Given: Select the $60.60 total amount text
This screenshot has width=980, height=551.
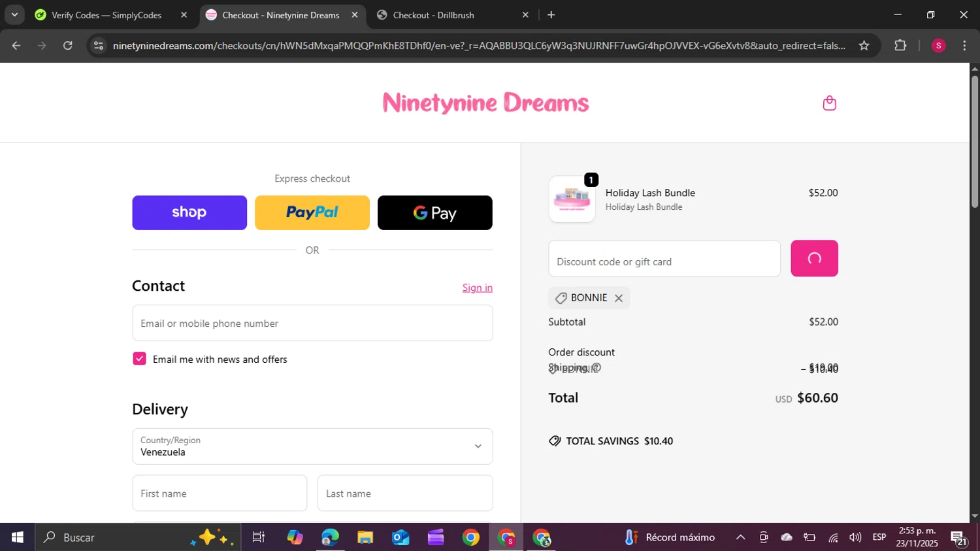Looking at the screenshot, I should pos(817,398).
